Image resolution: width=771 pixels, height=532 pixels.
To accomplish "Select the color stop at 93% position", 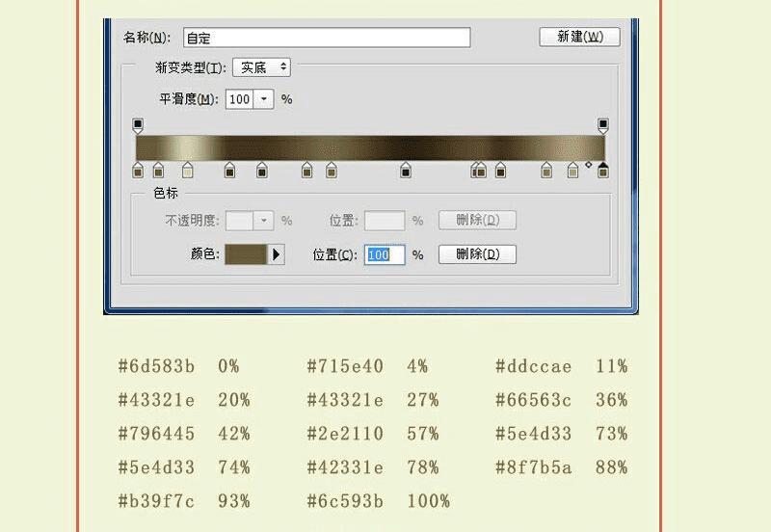I will (572, 171).
